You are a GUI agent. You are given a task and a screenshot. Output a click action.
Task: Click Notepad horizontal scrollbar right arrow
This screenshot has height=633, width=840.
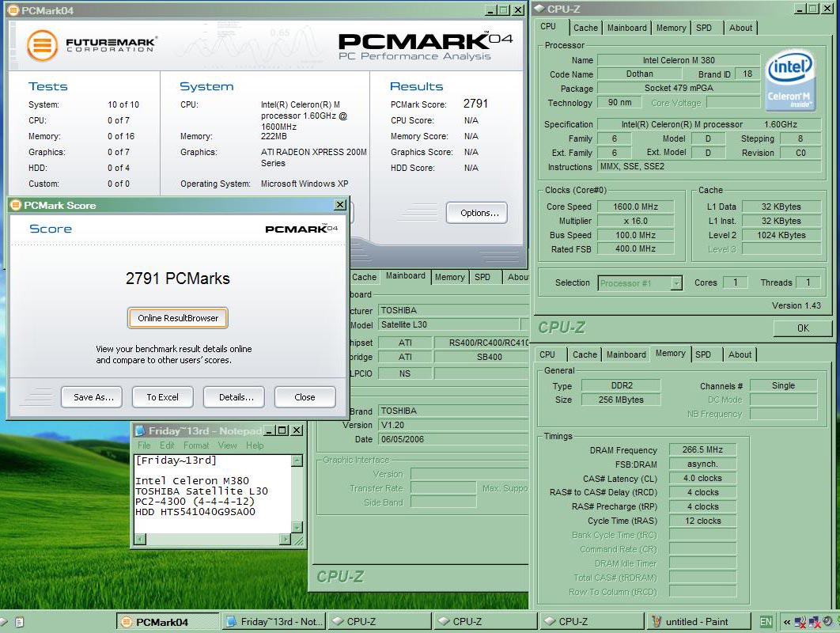(x=286, y=539)
